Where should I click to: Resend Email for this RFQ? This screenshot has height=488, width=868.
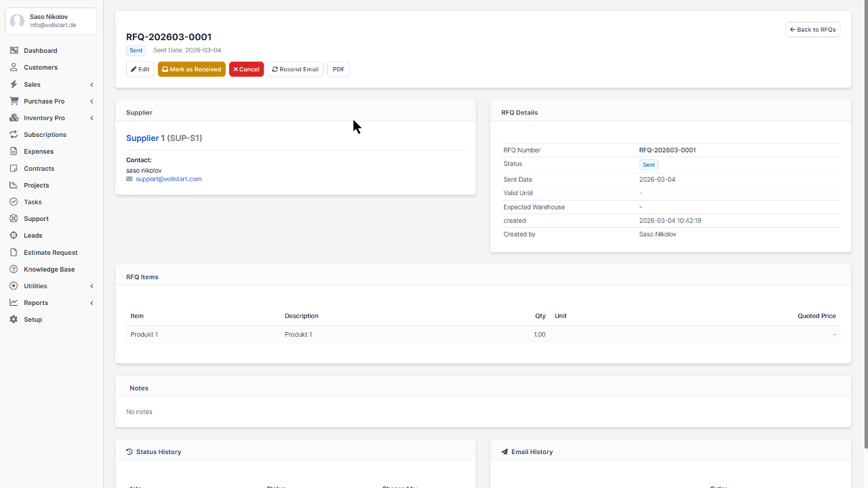pyautogui.click(x=296, y=69)
